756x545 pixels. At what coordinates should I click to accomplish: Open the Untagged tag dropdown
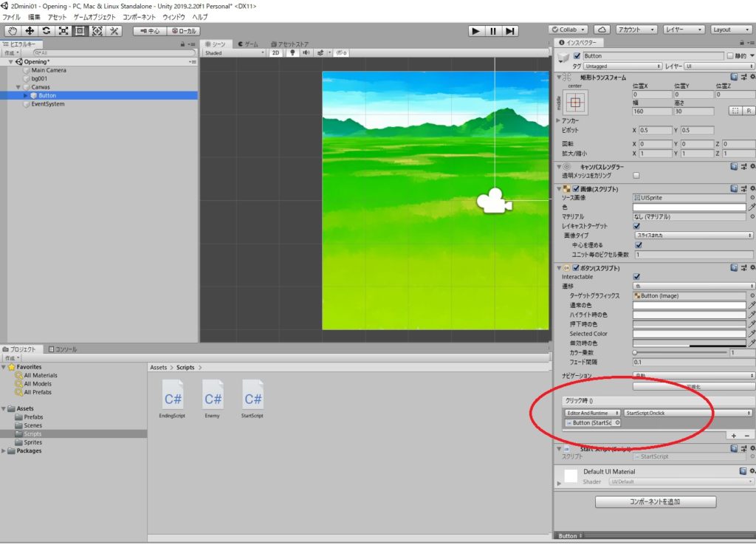(x=622, y=66)
